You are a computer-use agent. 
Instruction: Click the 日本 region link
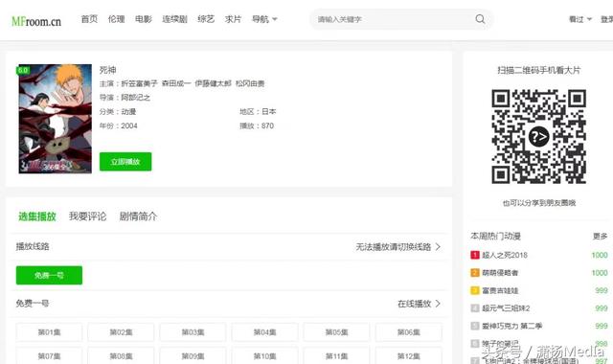(x=269, y=111)
